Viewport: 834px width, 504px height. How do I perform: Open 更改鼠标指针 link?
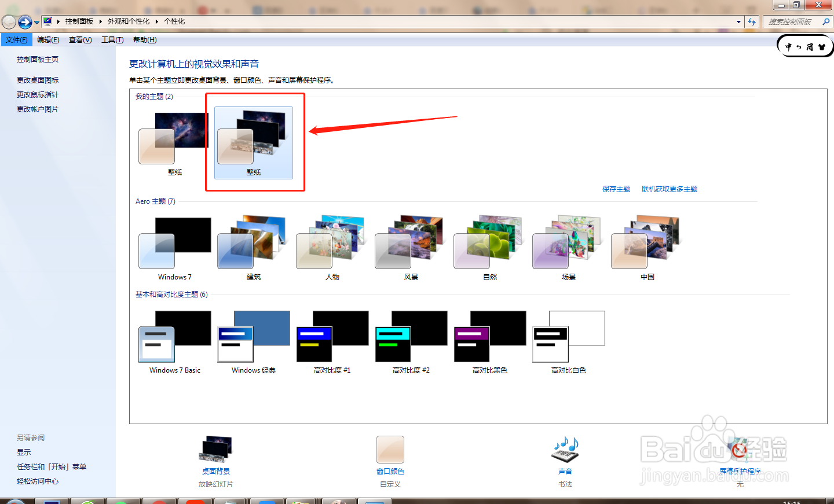[x=38, y=95]
